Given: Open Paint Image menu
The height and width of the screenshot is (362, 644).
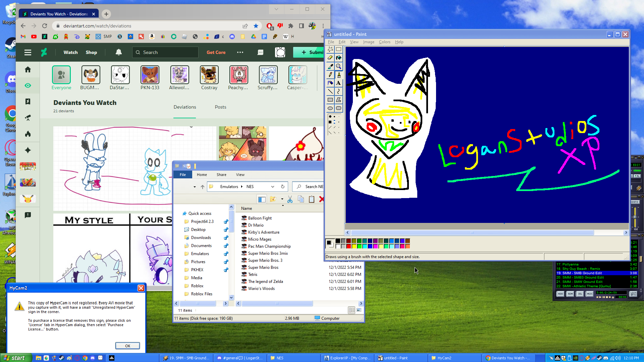Looking at the screenshot, I should 369,42.
